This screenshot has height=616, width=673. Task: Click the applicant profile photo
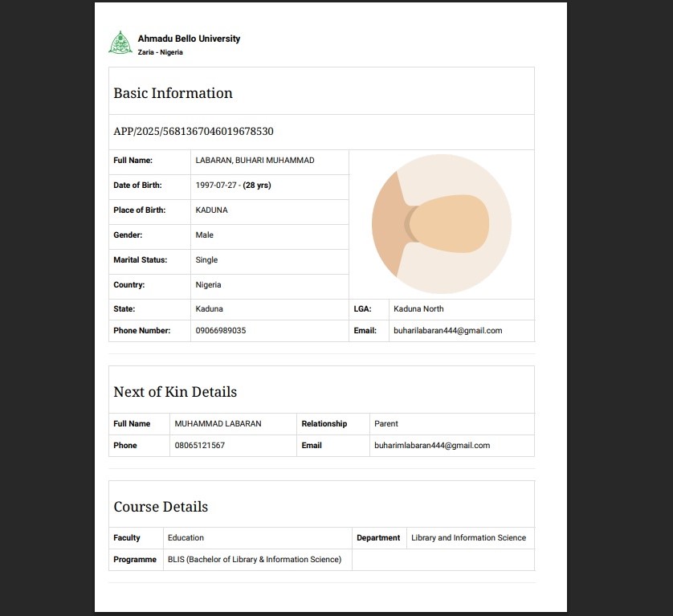click(441, 224)
